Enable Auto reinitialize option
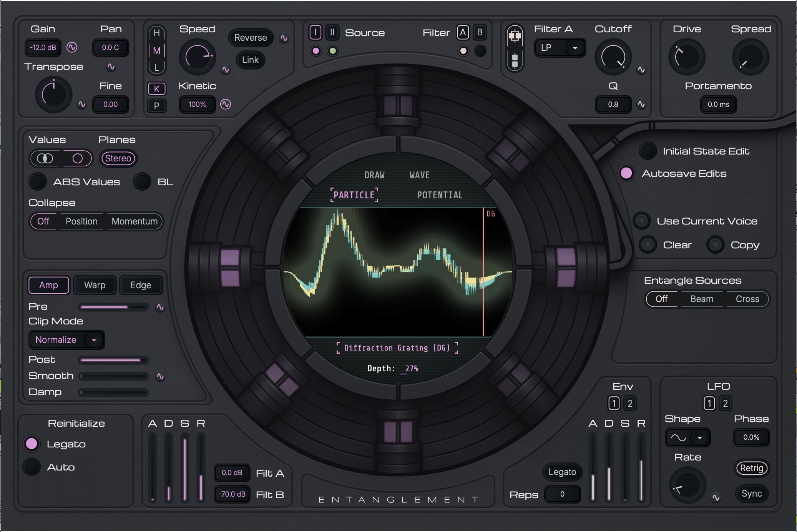Viewport: 797px width, 532px height. point(32,467)
